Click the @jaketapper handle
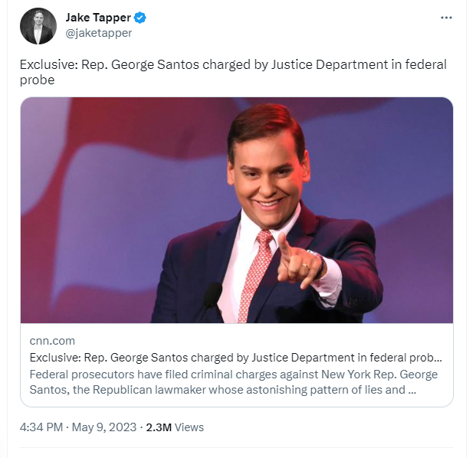Screen dimensions: 476x458 pyautogui.click(x=99, y=33)
